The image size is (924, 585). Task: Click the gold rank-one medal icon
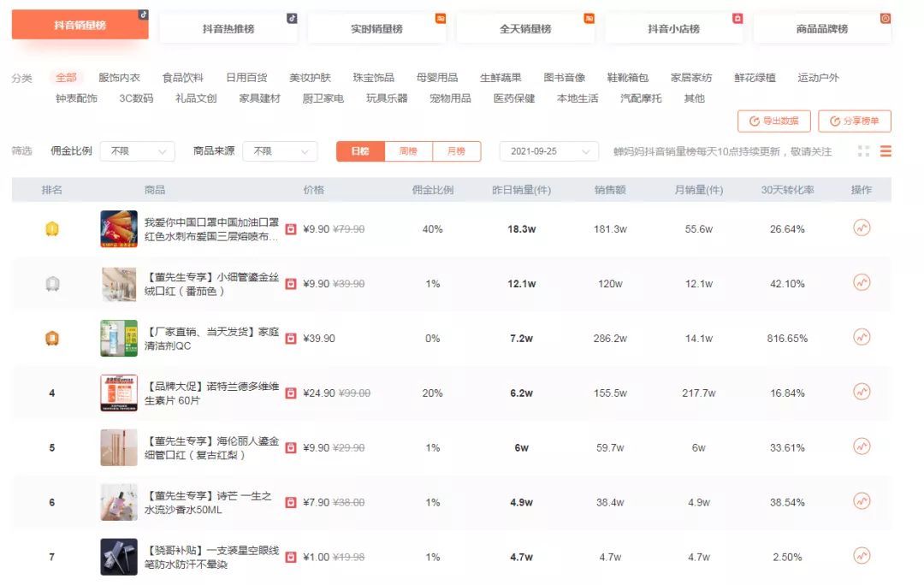click(52, 228)
